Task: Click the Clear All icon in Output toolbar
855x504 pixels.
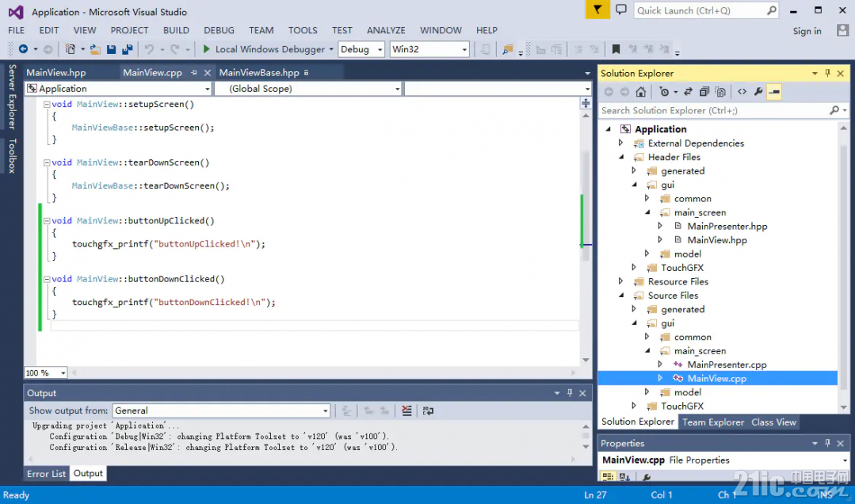Action: [x=407, y=410]
